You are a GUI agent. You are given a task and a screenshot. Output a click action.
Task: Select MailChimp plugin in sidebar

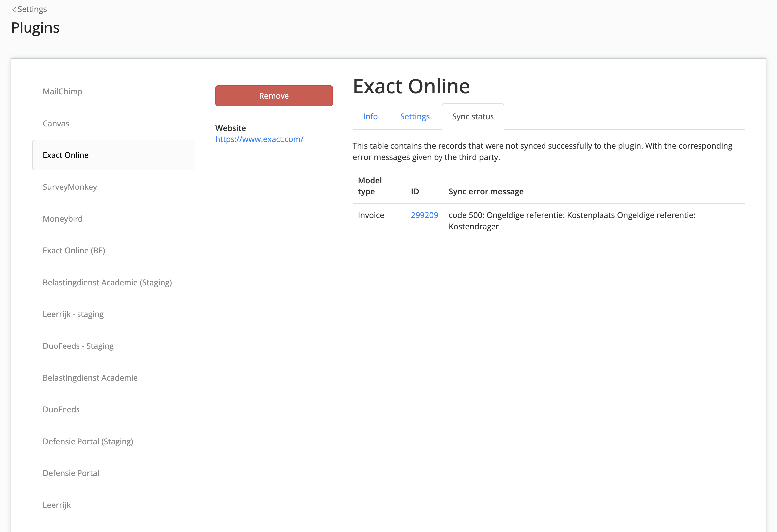pos(63,91)
